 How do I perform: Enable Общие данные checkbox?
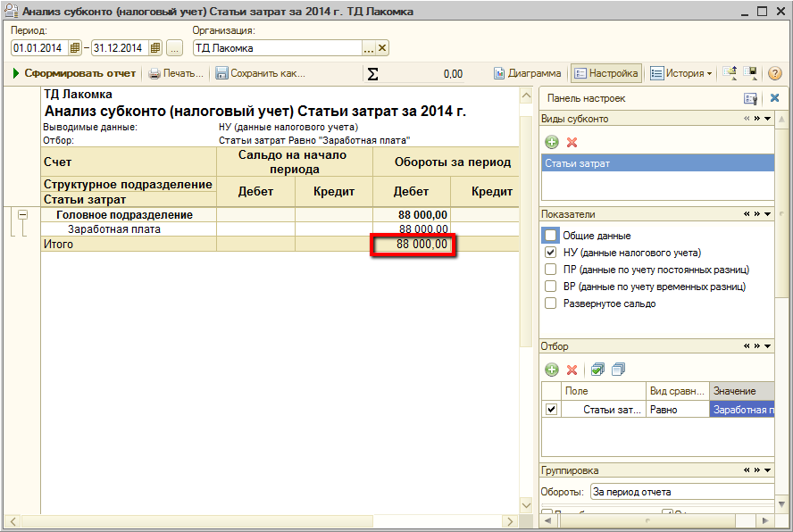551,236
